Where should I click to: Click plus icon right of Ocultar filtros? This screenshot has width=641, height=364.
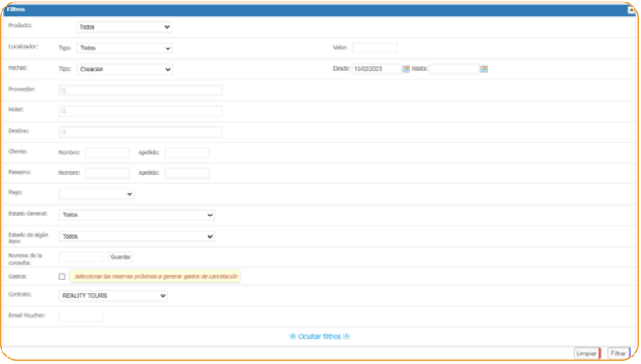(347, 337)
